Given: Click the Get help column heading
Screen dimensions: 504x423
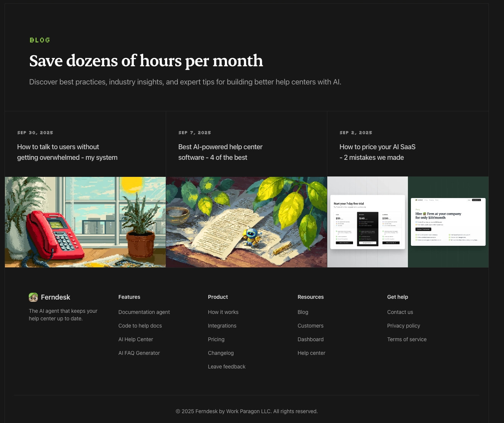Looking at the screenshot, I should [398, 297].
